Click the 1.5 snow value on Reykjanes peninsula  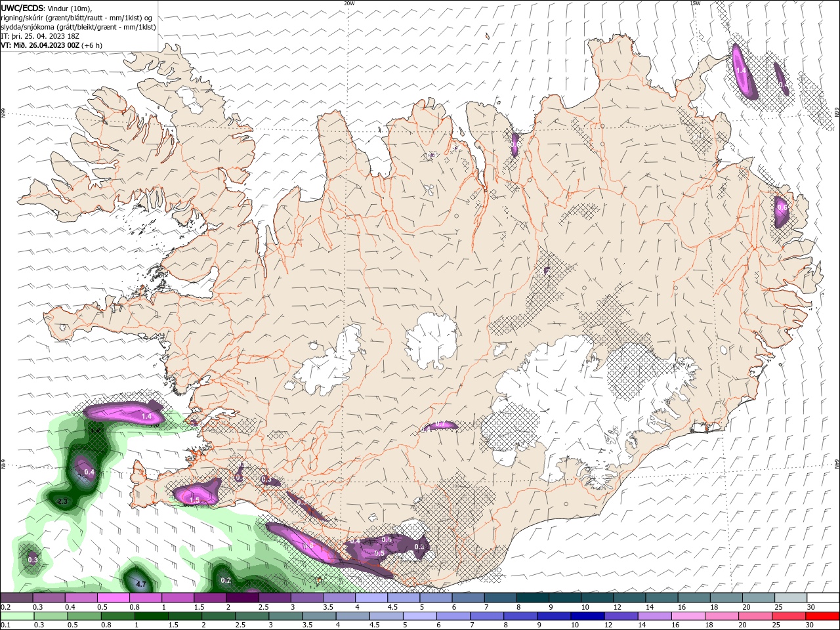point(194,500)
